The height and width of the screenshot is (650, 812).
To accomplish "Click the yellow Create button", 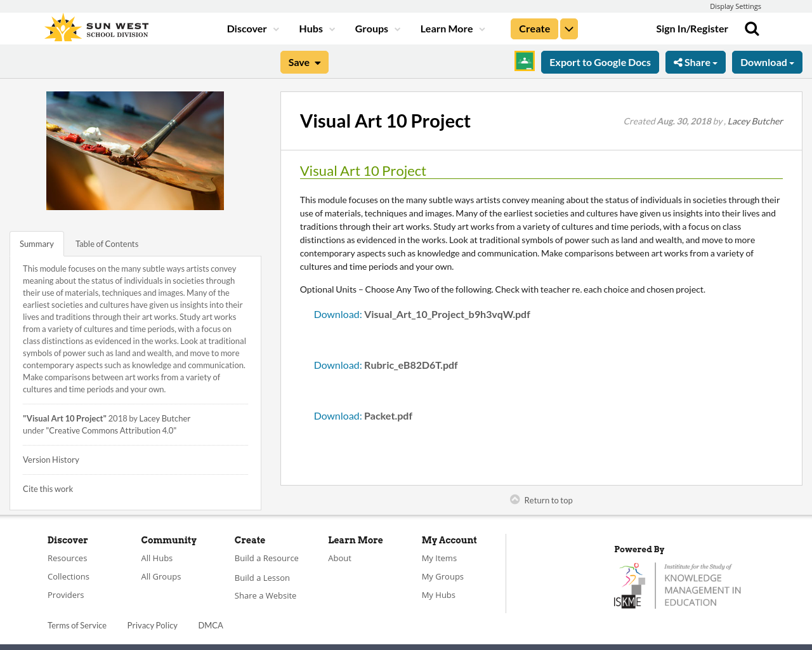I will point(534,29).
